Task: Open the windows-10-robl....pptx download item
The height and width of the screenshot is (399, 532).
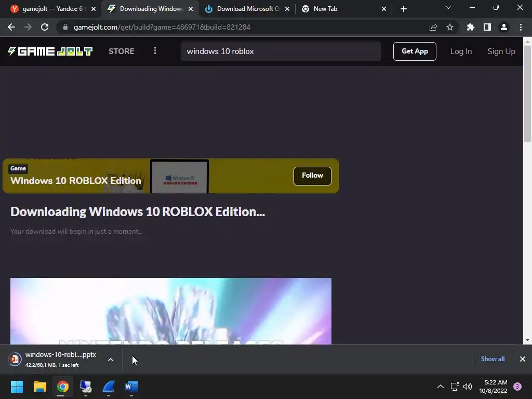Action: click(x=61, y=360)
